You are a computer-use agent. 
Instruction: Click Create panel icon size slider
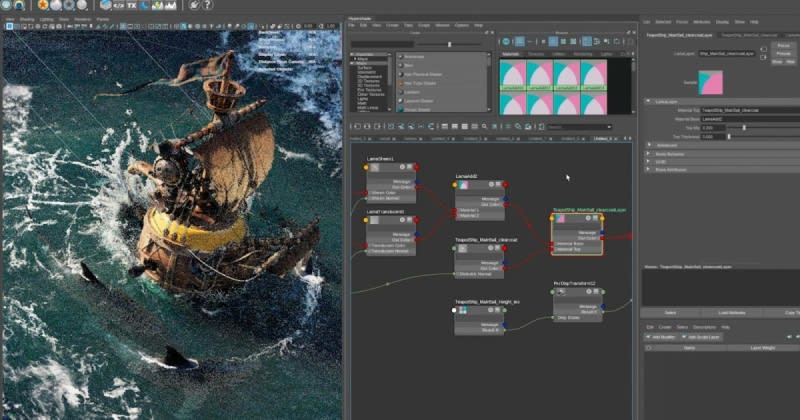[x=449, y=44]
